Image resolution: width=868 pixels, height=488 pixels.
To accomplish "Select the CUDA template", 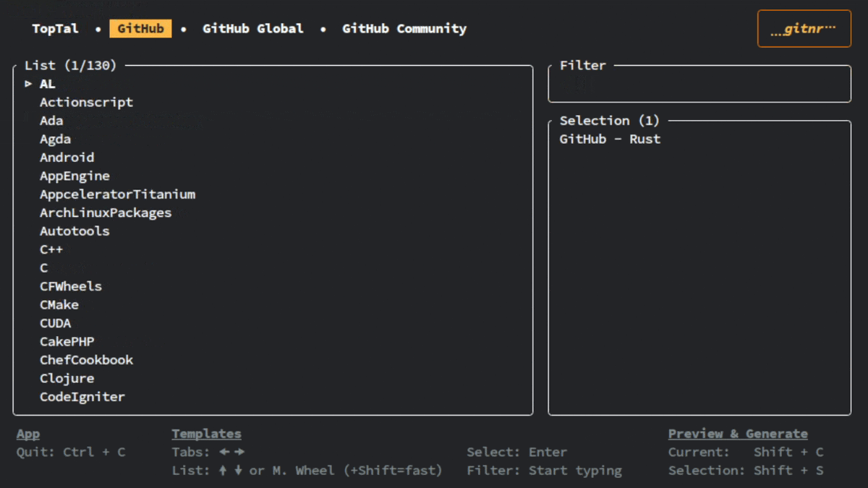I will 55,322.
